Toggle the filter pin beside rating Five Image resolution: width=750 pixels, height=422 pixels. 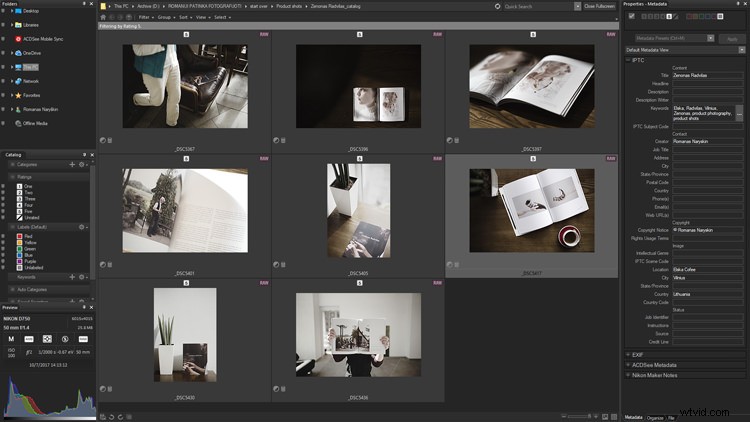(x=3, y=211)
